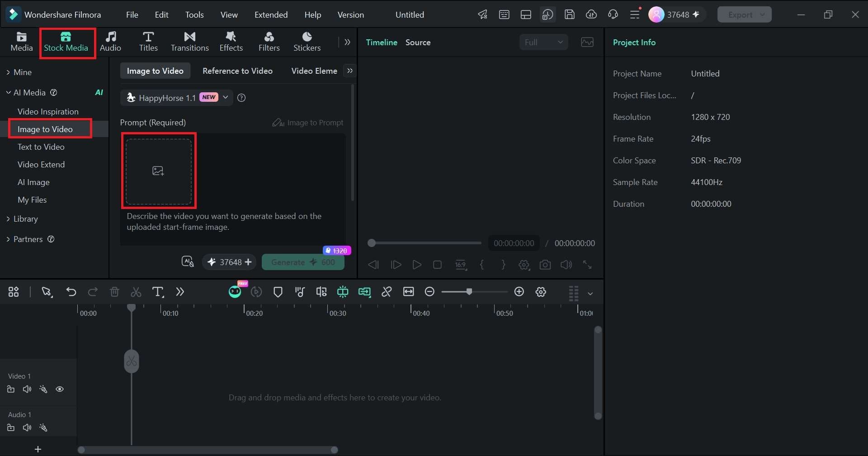
Task: Toggle Video 1 track visibility eye
Action: coord(60,389)
